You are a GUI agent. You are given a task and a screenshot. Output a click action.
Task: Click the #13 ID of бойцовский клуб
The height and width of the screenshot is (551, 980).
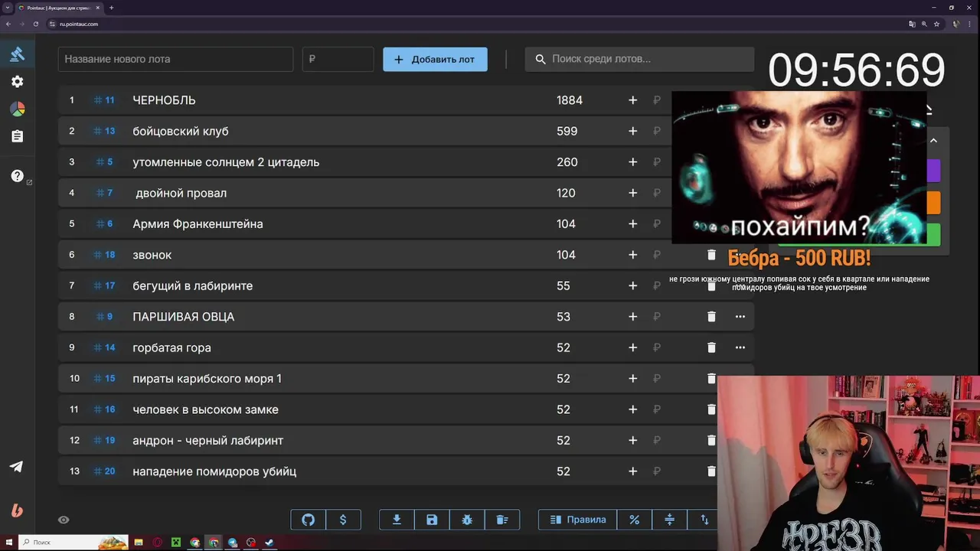(104, 131)
